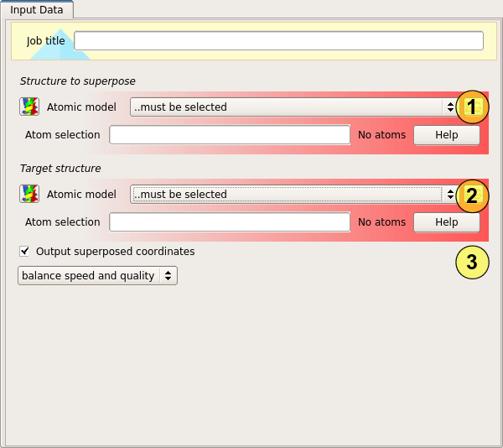Click Atom selection field under Target structure

point(229,222)
